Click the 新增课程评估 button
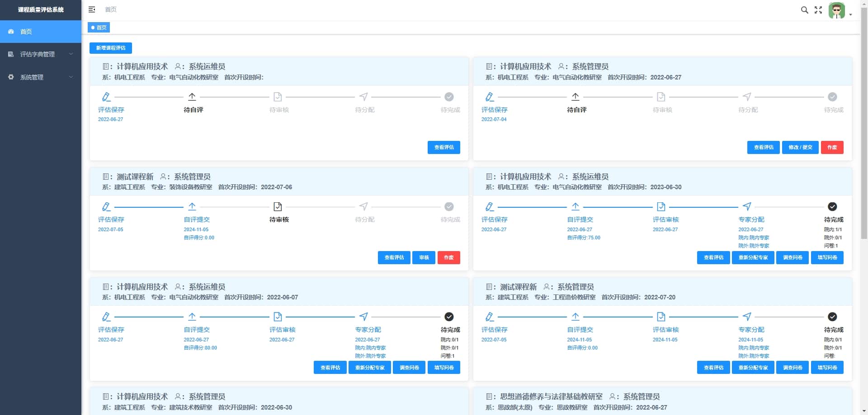The width and height of the screenshot is (868, 415). click(x=111, y=48)
